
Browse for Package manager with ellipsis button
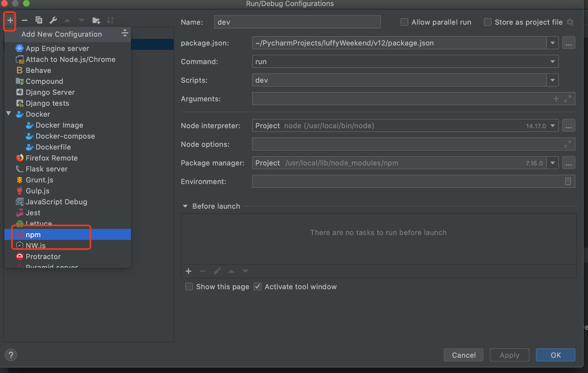569,163
